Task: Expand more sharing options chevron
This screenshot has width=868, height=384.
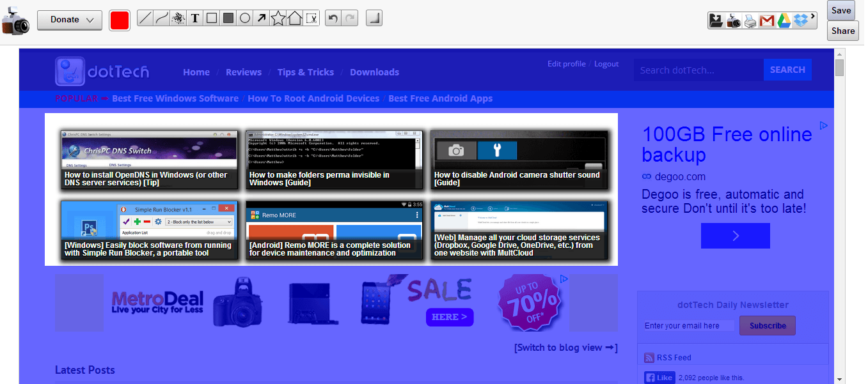Action: pyautogui.click(x=813, y=17)
